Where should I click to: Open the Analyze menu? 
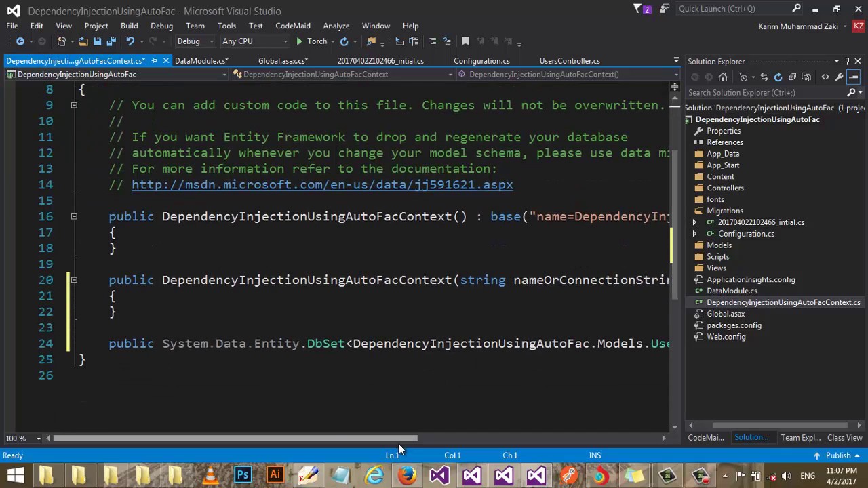pos(336,26)
